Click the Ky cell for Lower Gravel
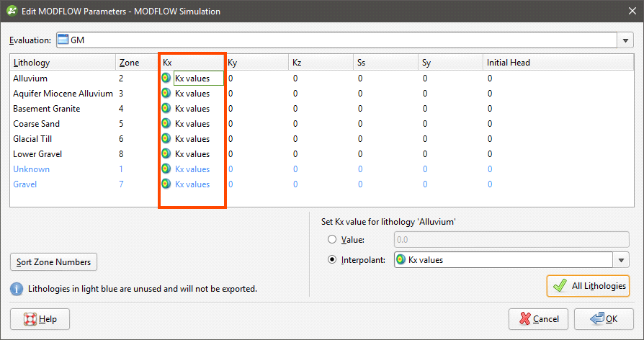The width and height of the screenshot is (644, 340). click(x=257, y=154)
